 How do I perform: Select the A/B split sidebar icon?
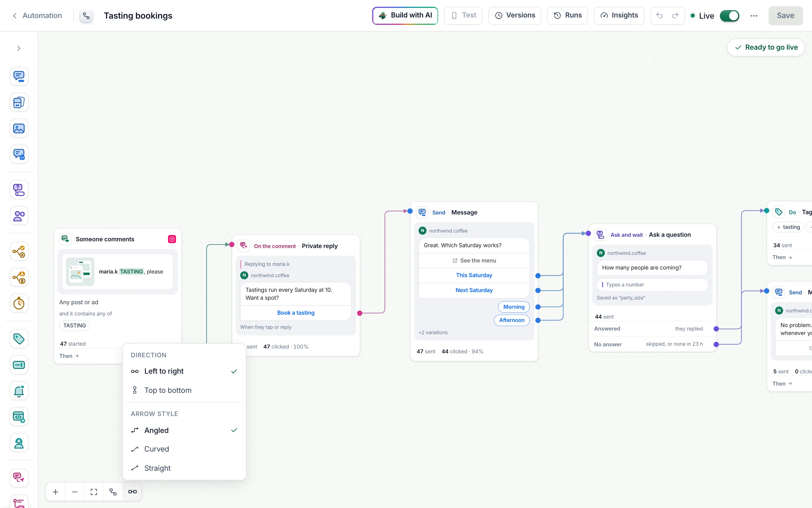[19, 277]
